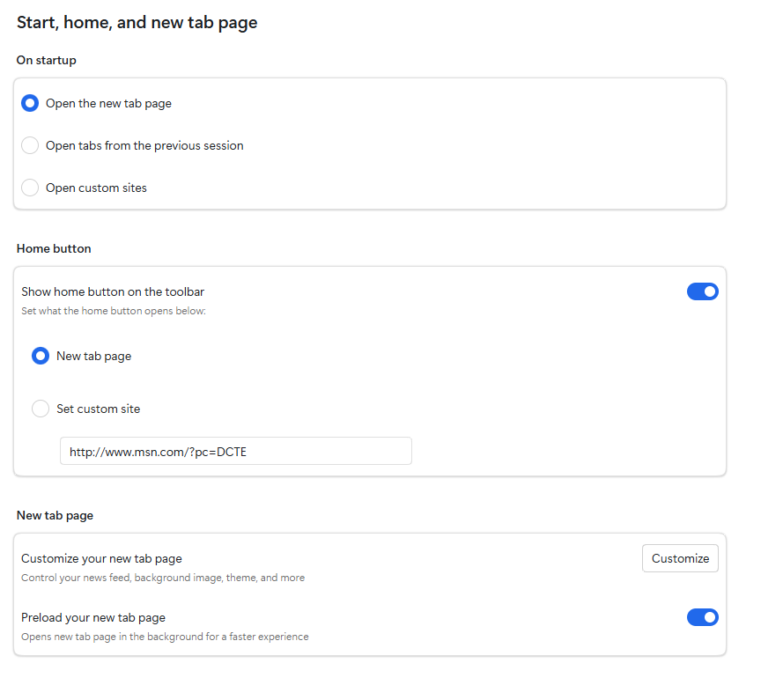
Task: Click 'Set what the home button opens below' text
Action: point(113,311)
